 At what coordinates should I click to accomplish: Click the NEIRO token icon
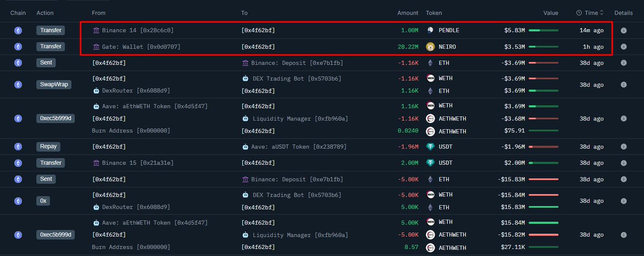tap(430, 47)
